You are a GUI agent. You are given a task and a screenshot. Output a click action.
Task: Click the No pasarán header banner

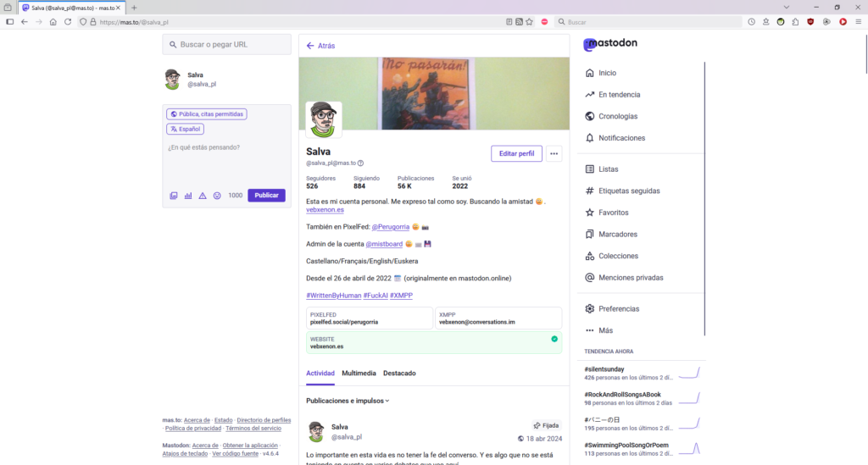coord(434,93)
